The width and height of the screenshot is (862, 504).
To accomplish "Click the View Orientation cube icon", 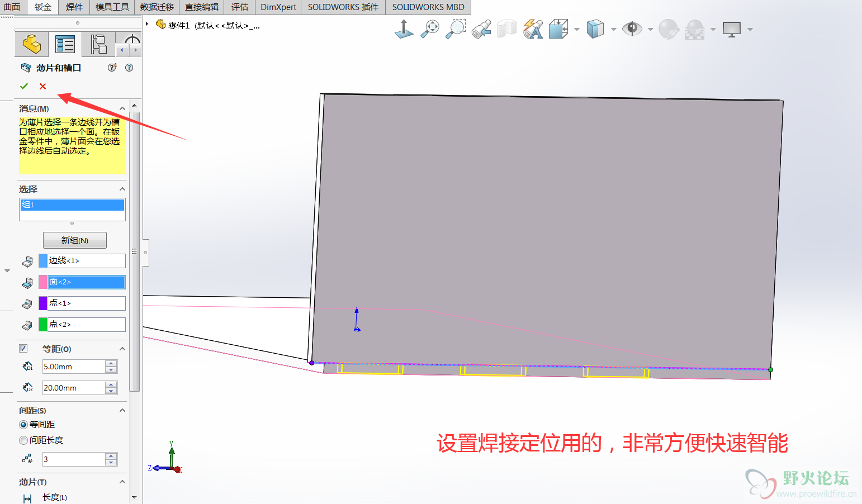I will 558,29.
